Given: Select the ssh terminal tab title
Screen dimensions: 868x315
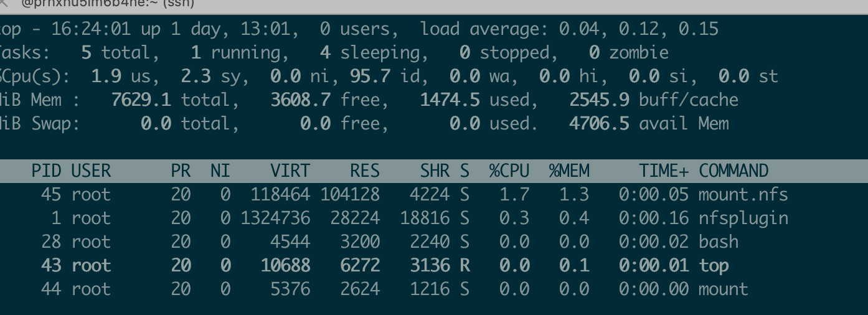Looking at the screenshot, I should click(x=107, y=3).
